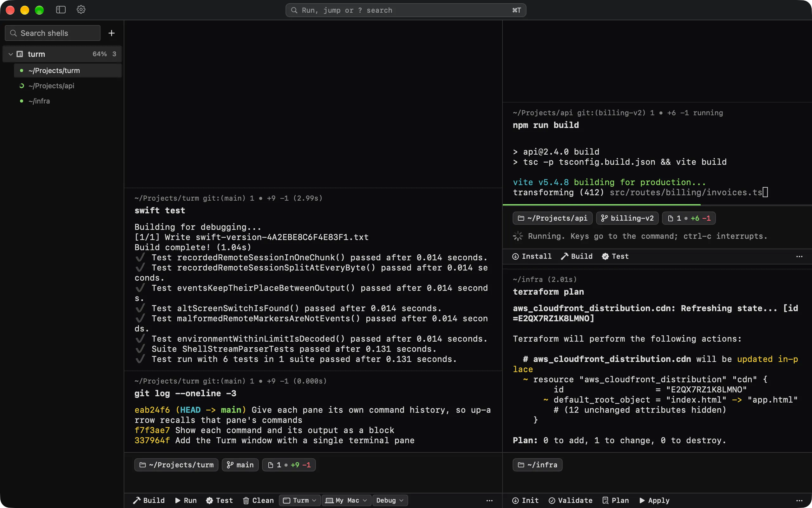
Task: Click Apply in infra pane toolbar
Action: pos(654,500)
